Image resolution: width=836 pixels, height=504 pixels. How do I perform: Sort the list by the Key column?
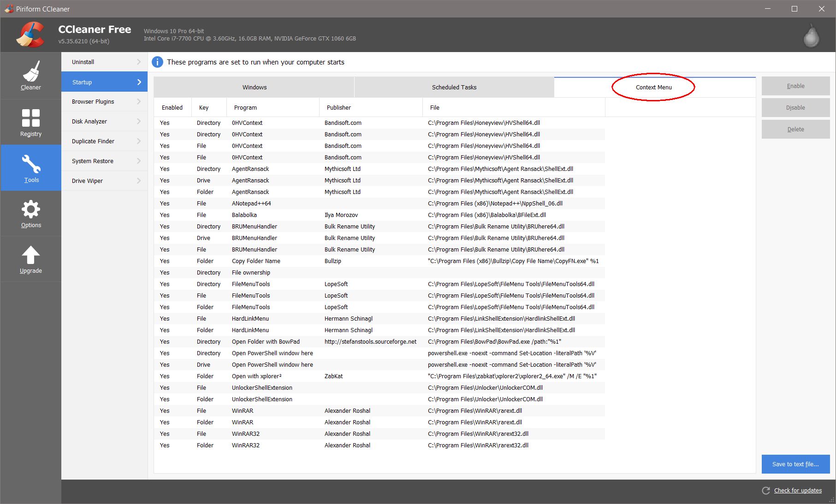point(209,107)
